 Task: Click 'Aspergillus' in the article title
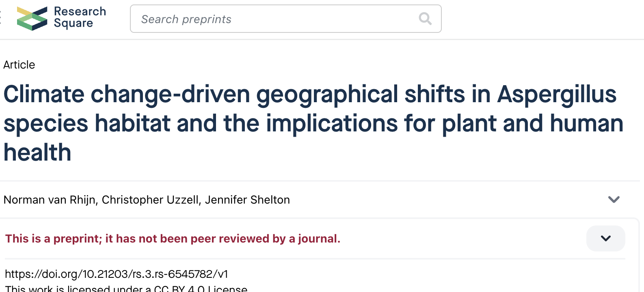(557, 94)
